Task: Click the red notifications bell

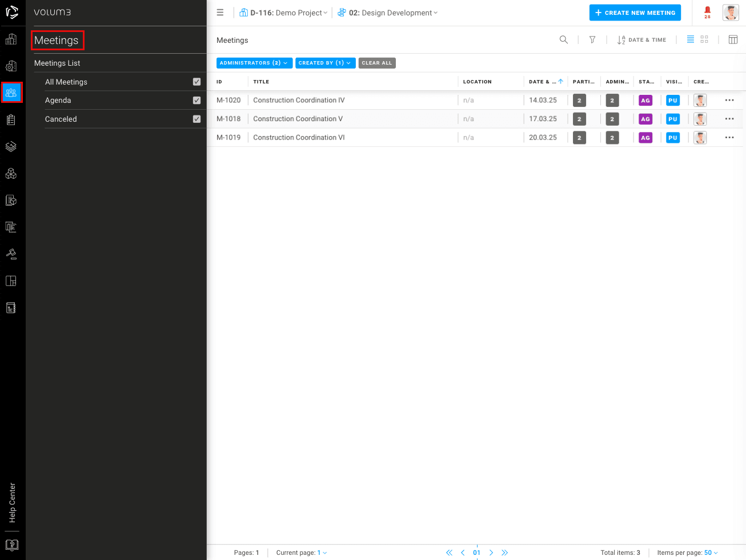Action: pos(707,12)
